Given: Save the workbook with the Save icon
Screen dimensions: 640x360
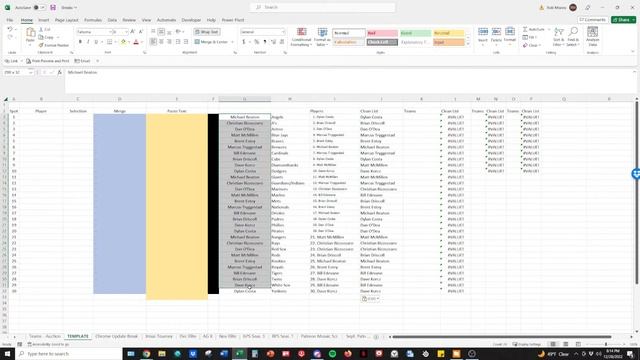Looking at the screenshot, I should (53, 7).
